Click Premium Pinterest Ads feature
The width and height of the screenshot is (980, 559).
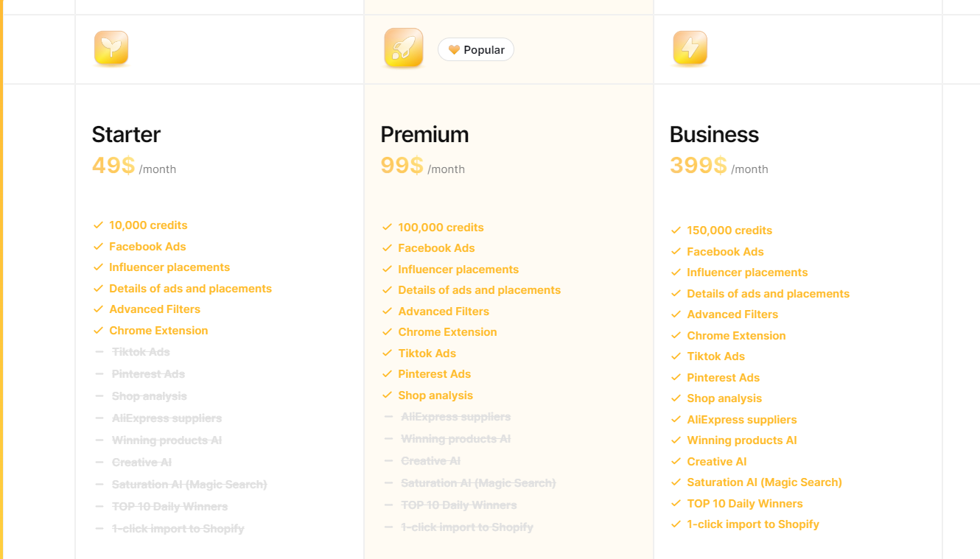coord(434,374)
